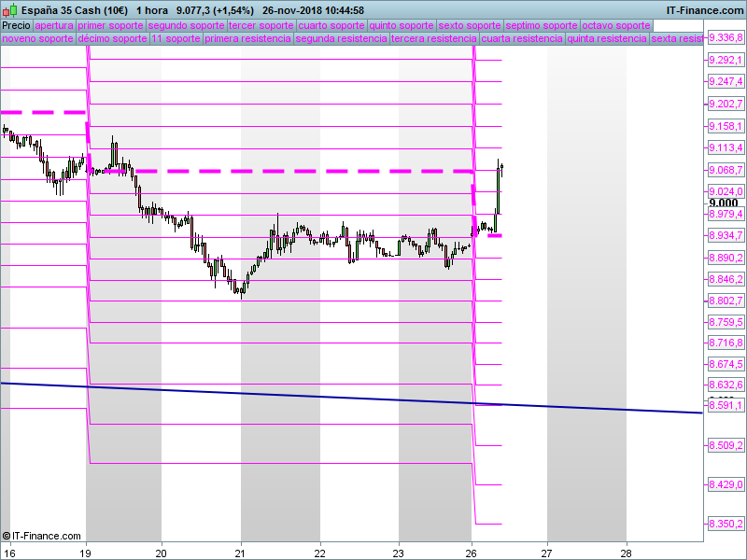This screenshot has width=747, height=560.
Task: Click the IT-Finance.com link at top right
Action: coord(705,10)
